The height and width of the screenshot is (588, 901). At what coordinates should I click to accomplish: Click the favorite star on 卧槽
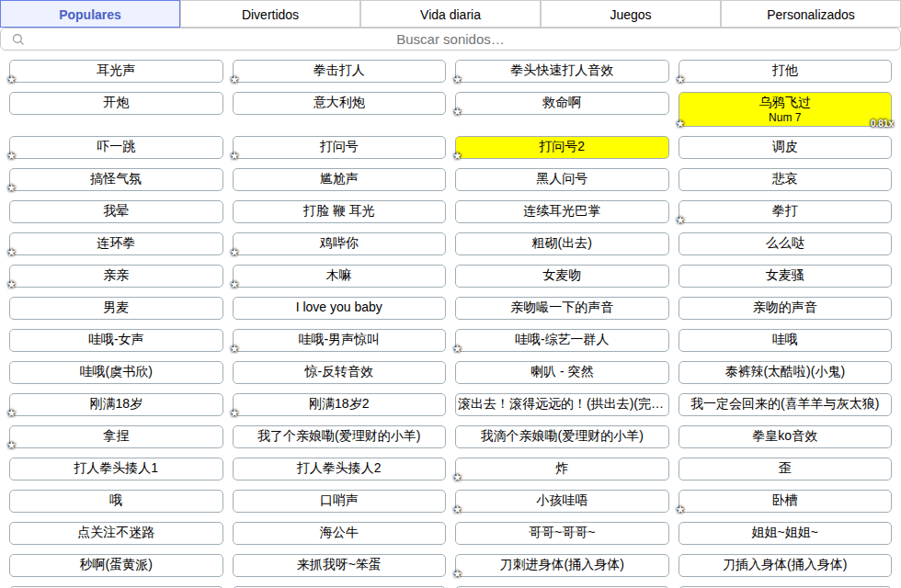680,509
